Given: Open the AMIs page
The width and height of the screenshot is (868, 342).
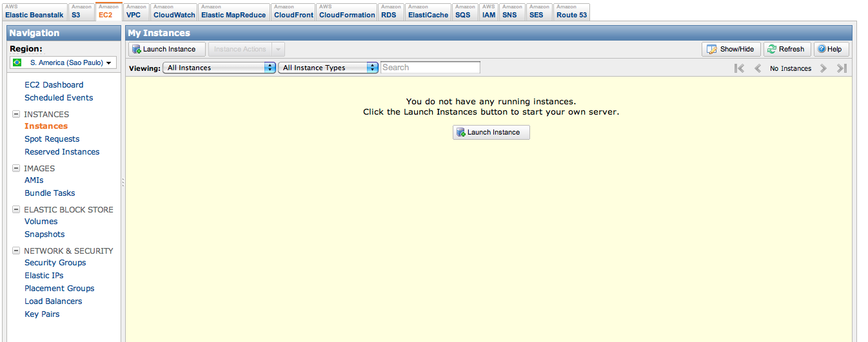Looking at the screenshot, I should 34,180.
